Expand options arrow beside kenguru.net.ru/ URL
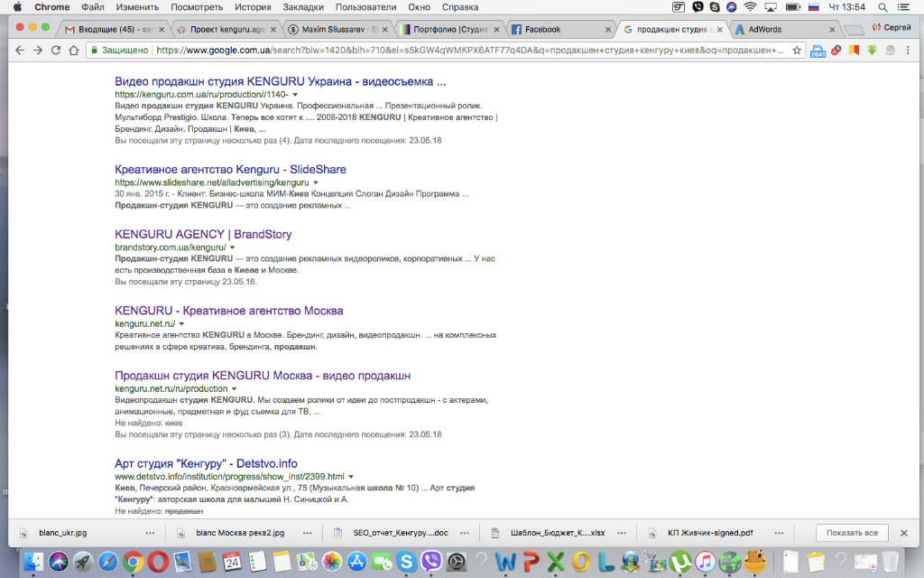 point(181,324)
